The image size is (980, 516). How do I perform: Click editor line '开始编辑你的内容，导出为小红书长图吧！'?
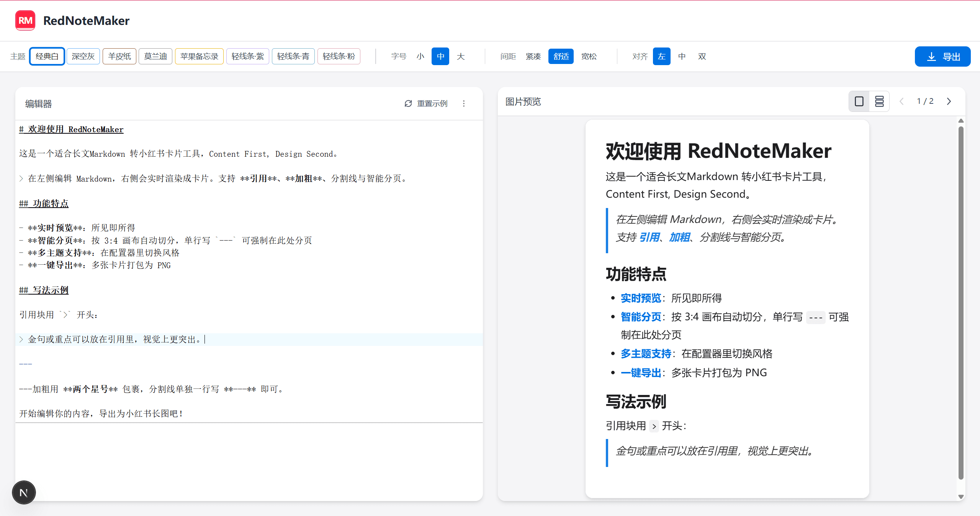click(x=102, y=414)
